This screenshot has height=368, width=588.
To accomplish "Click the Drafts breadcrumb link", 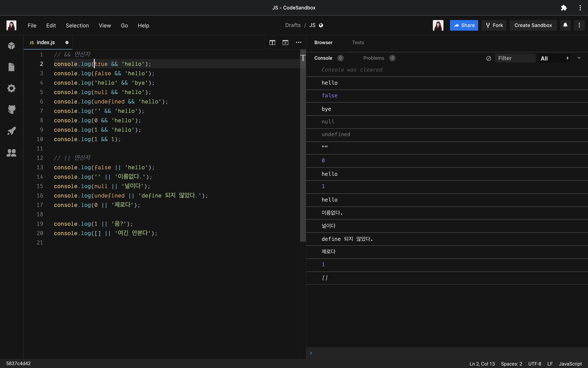I will tap(293, 25).
